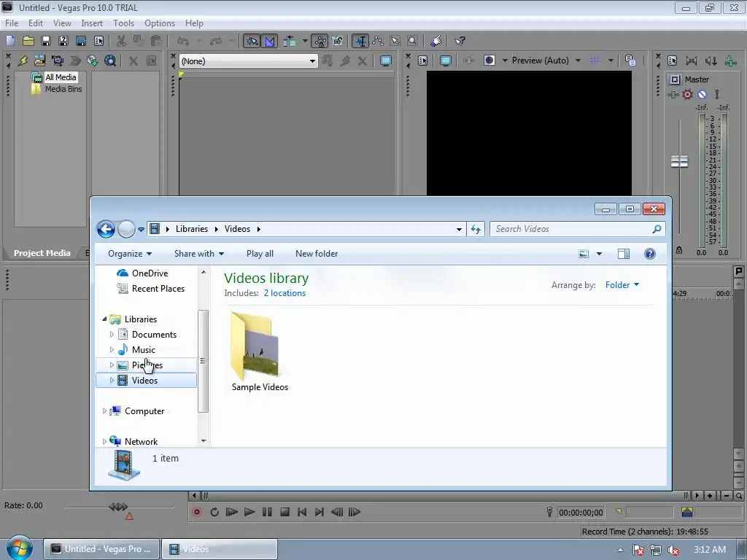Toggle the Master fader lock icon
The image size is (747, 560).
pyautogui.click(x=679, y=250)
